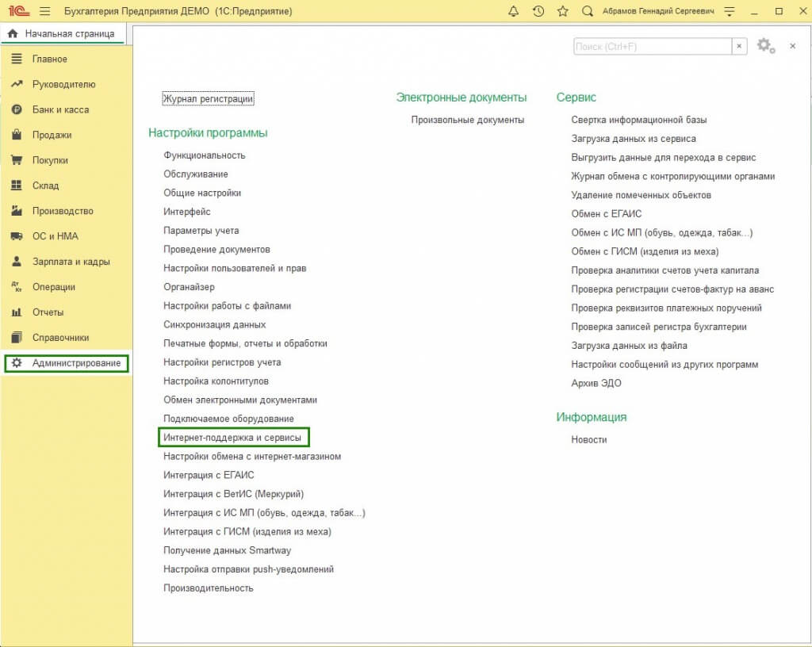Viewport: 812px width, 647px height.
Task: Click user name Абрамов Геннадий Сергеевич
Action: pos(657,11)
